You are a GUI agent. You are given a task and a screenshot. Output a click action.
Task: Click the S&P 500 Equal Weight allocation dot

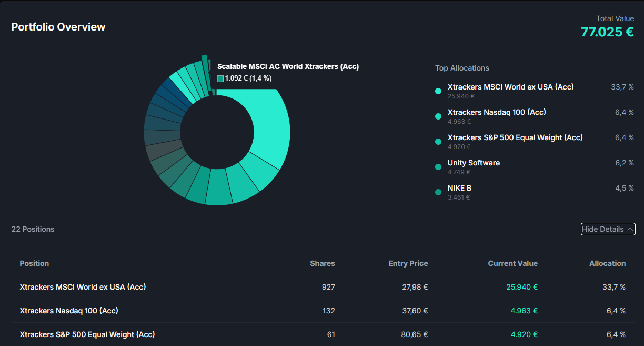click(438, 141)
